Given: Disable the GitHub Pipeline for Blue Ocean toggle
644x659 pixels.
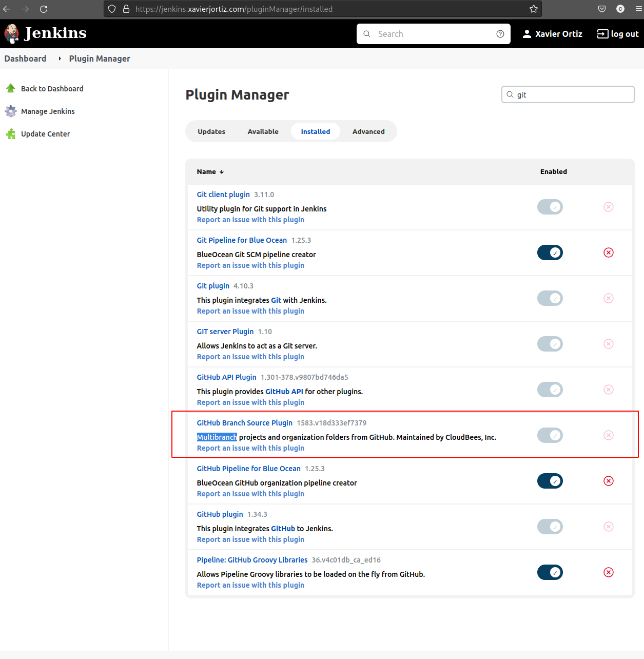Looking at the screenshot, I should coord(550,481).
